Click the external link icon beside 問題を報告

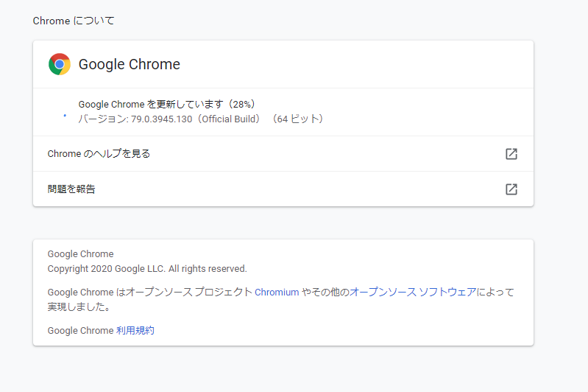[x=511, y=189]
